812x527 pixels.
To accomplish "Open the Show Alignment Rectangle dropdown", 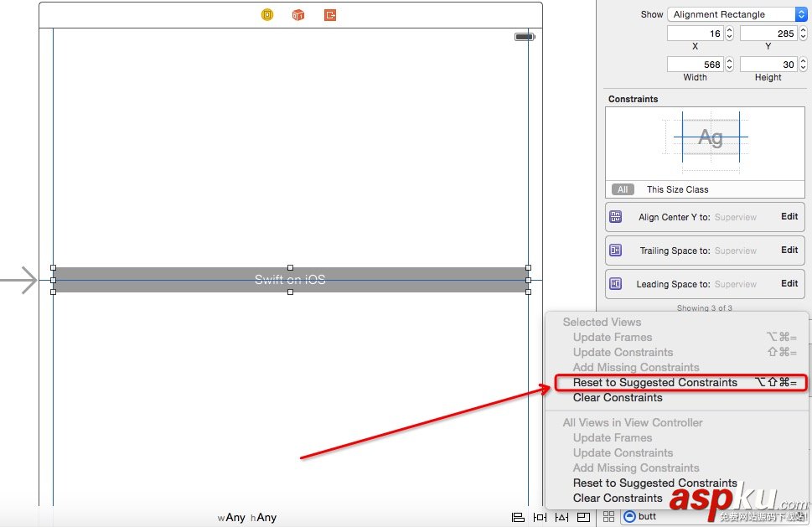I will pyautogui.click(x=737, y=14).
